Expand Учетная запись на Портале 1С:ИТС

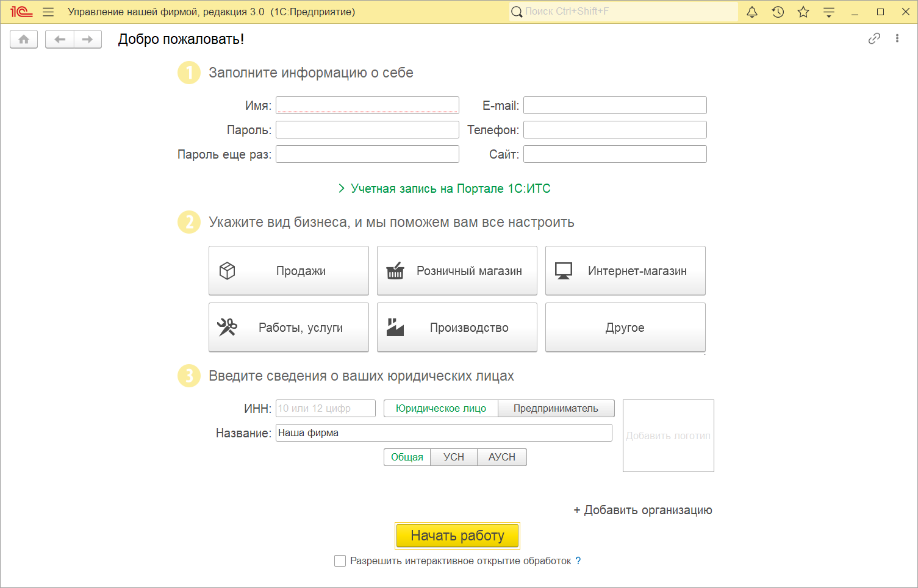pos(445,188)
